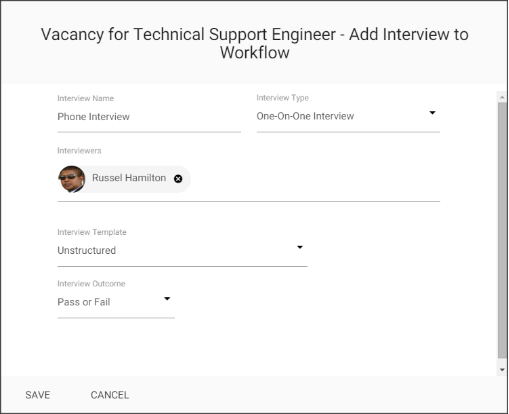Focus the Phone Interview name field
The width and height of the screenshot is (509, 414).
(149, 117)
